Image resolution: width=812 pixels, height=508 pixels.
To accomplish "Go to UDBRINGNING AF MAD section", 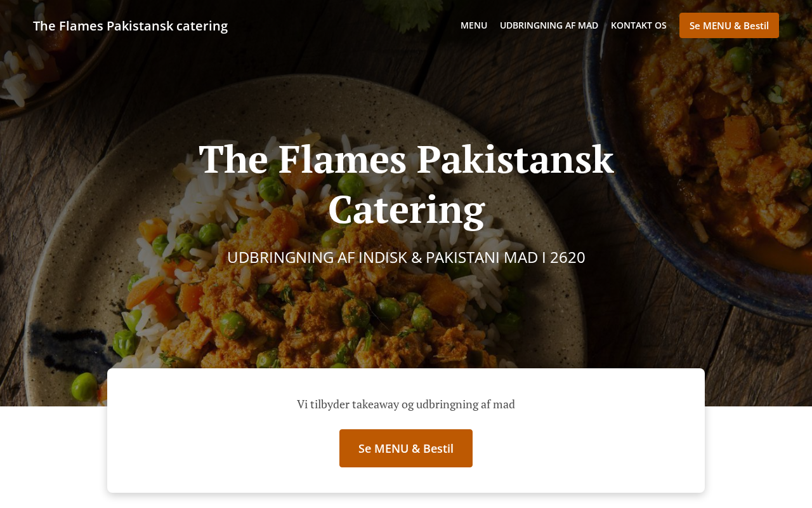I will coord(549,25).
